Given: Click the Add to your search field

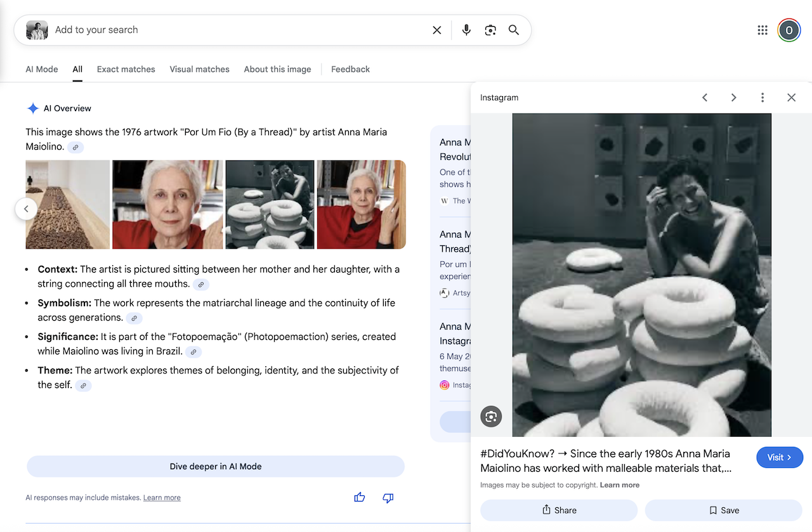Looking at the screenshot, I should 235,30.
